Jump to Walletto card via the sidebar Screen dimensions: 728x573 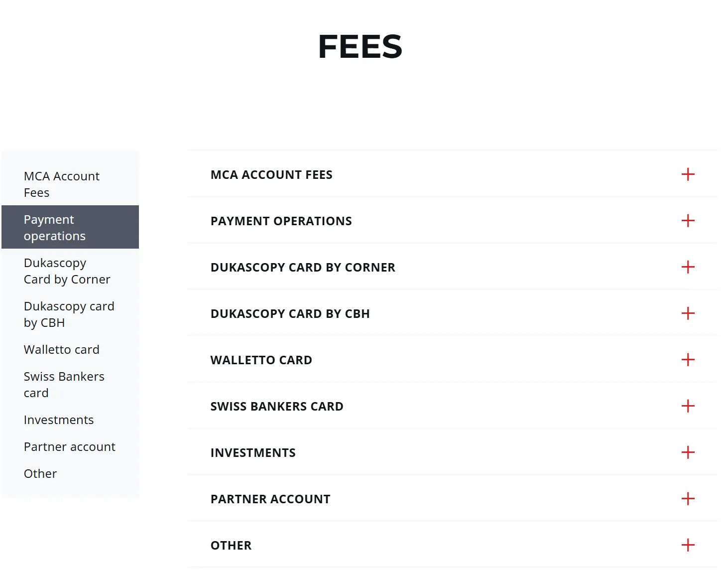click(x=61, y=350)
